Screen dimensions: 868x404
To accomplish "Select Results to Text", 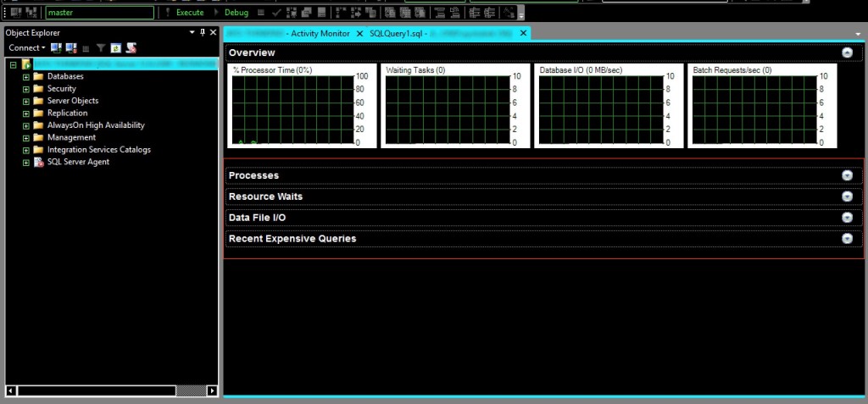I will click(390, 12).
